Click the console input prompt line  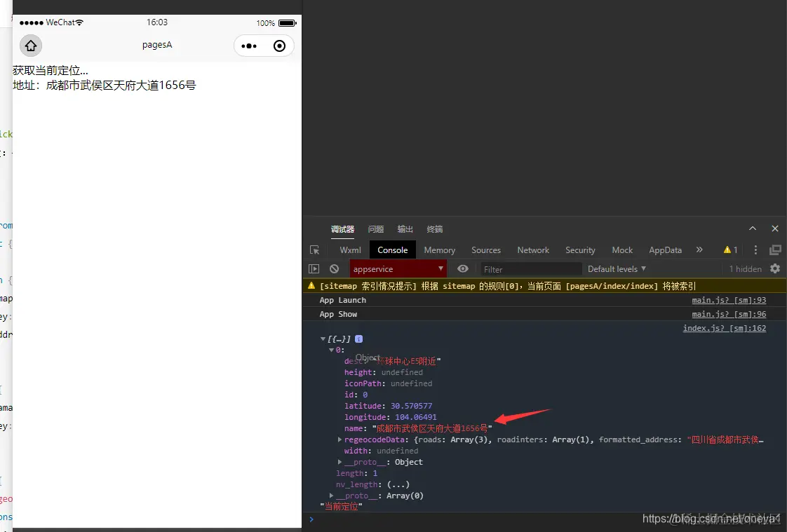pos(544,519)
